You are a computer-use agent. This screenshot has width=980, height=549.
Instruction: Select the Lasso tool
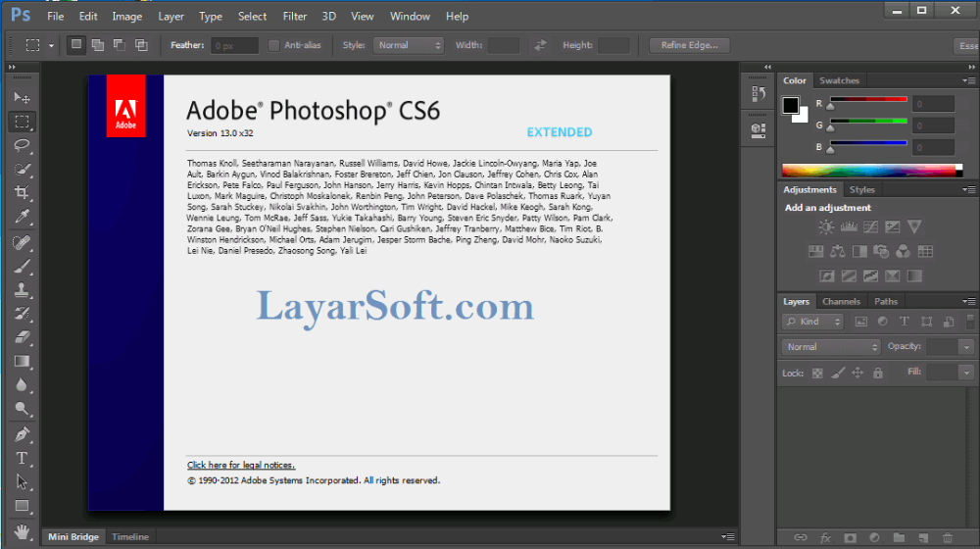click(22, 145)
